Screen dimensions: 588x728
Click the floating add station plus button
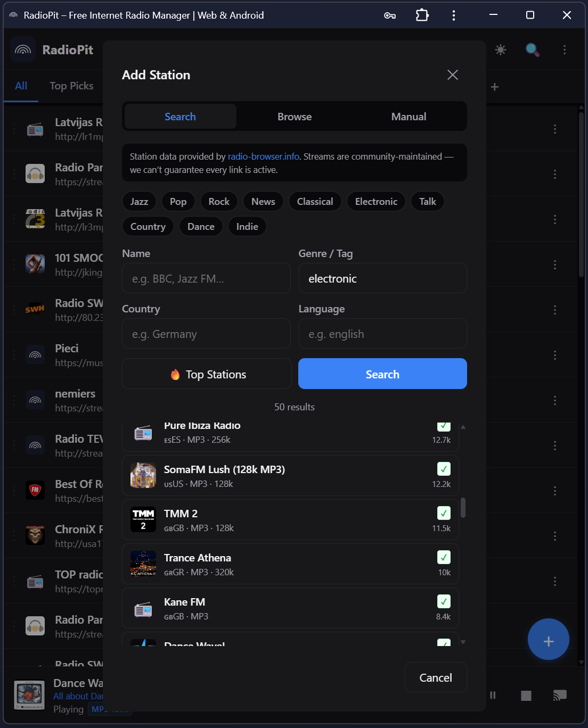548,639
